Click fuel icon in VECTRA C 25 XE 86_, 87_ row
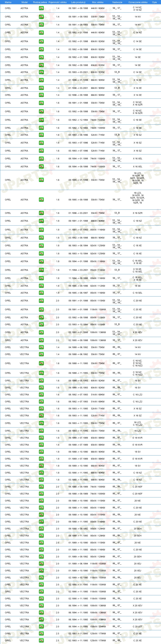The width and height of the screenshot is (161, 644). (41, 634)
